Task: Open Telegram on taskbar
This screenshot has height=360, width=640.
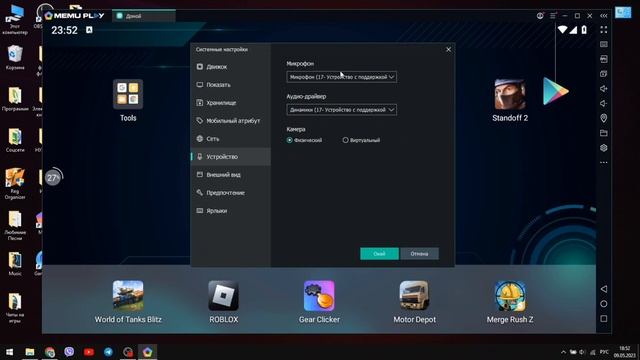Action: click(108, 351)
